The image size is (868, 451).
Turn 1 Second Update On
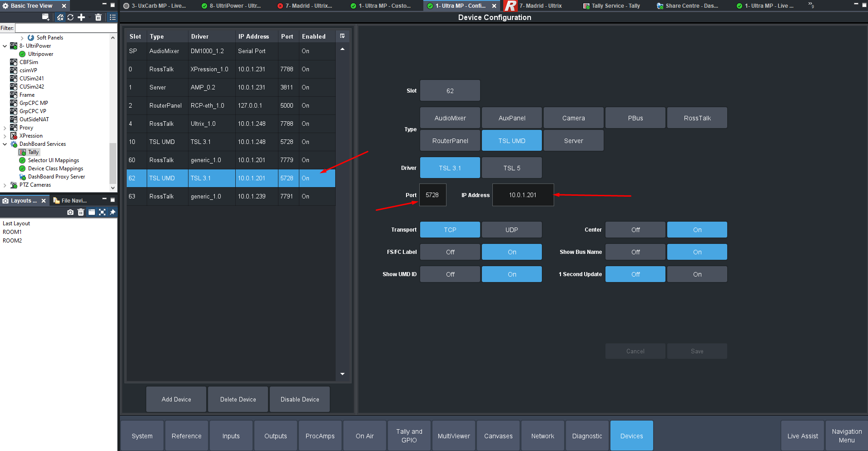[x=697, y=274]
